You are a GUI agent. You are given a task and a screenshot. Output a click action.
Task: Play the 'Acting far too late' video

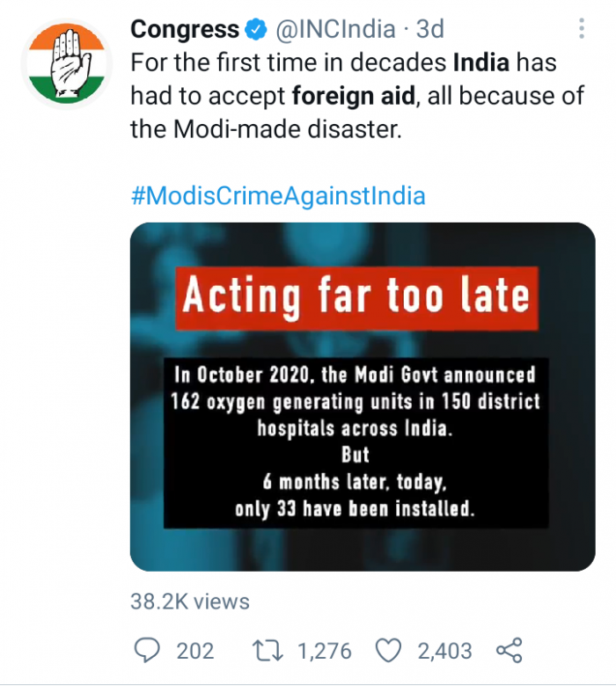[x=363, y=397]
